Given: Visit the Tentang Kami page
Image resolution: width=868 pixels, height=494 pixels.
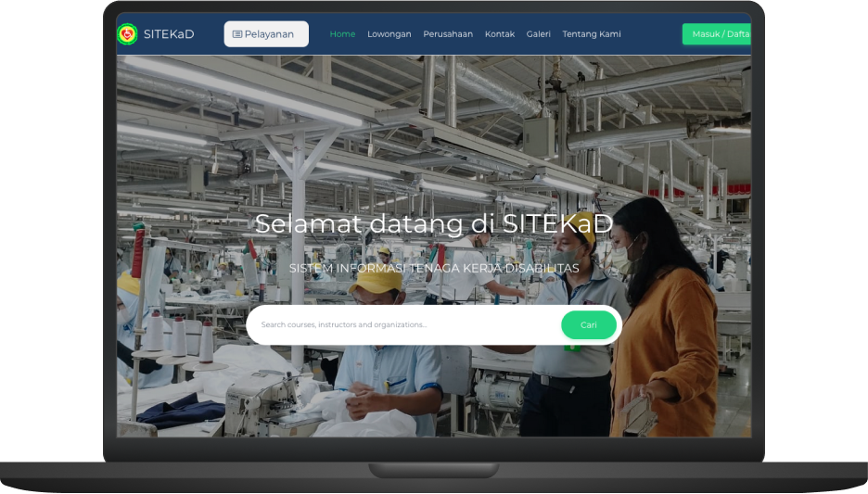Looking at the screenshot, I should point(591,34).
